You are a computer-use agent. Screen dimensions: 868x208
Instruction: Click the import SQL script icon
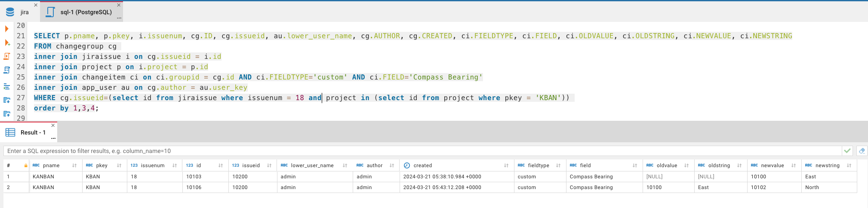pyautogui.click(x=7, y=100)
